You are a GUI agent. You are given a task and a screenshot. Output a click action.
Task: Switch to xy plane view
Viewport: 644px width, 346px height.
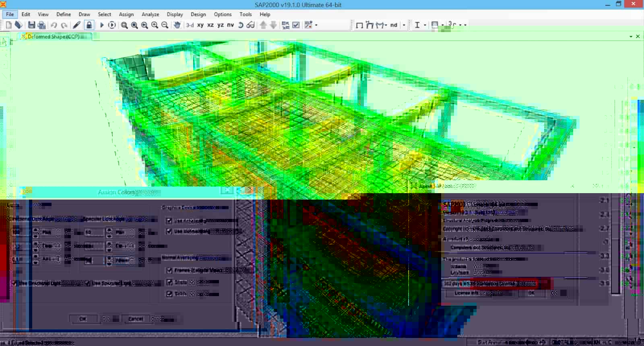pos(200,25)
